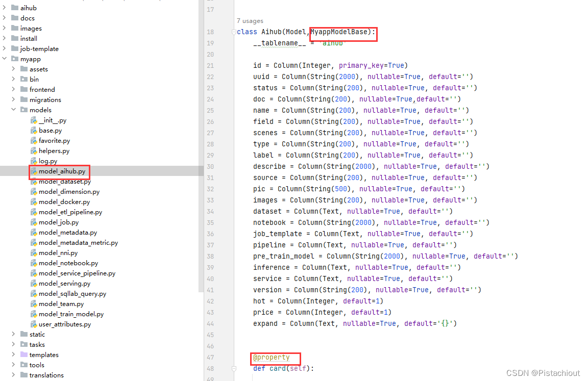Screen dimensions: 588x381
Task: Click the model_serving.py file icon
Action: [34, 283]
